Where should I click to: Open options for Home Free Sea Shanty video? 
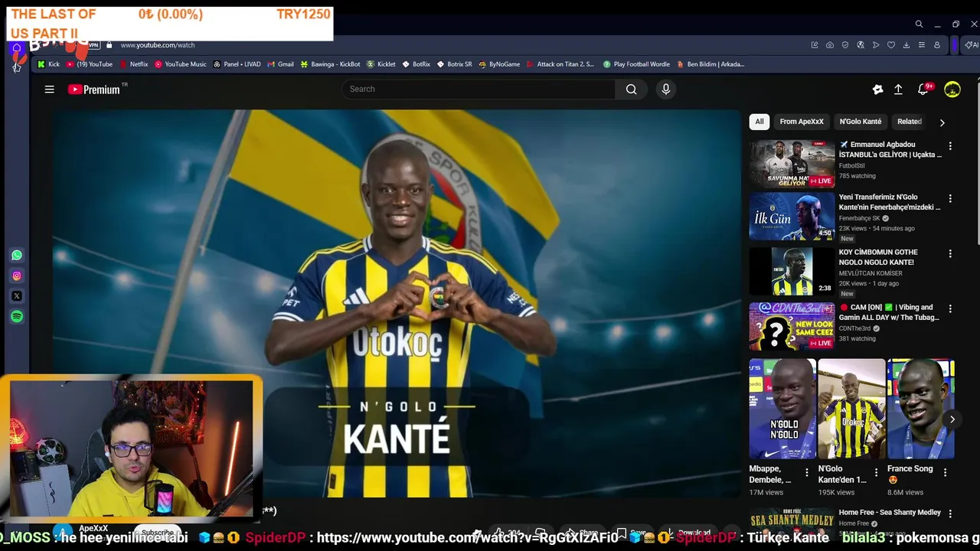[950, 514]
